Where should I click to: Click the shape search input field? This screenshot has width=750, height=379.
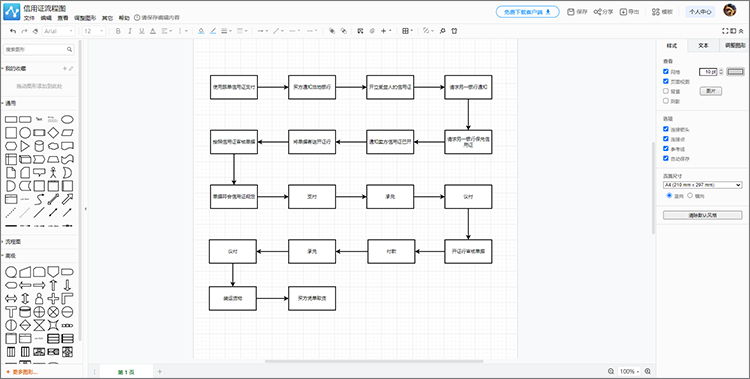(39, 49)
